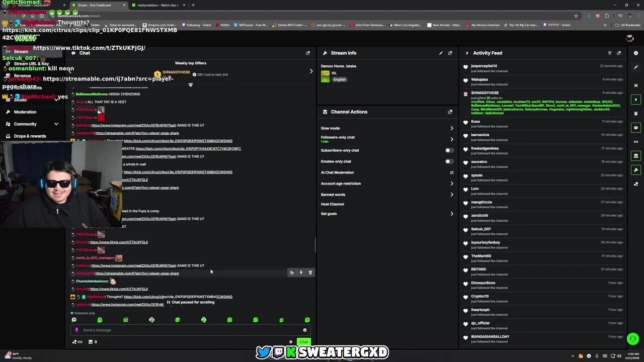Toggle Subscribers-only chat switch

[449, 150]
